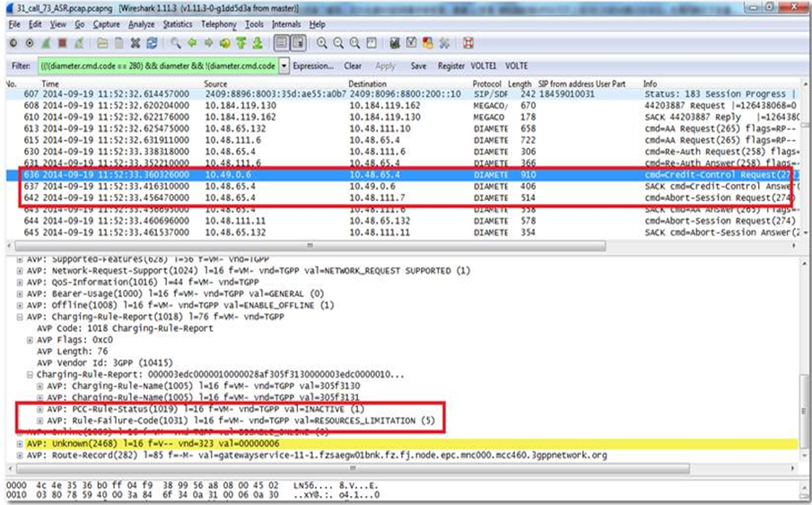Open preferences wrench icon
812x505 pixels.
click(x=444, y=44)
